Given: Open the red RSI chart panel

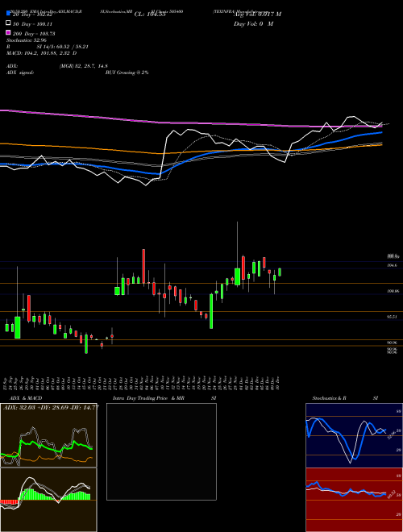Looking at the screenshot, I should tap(354, 500).
